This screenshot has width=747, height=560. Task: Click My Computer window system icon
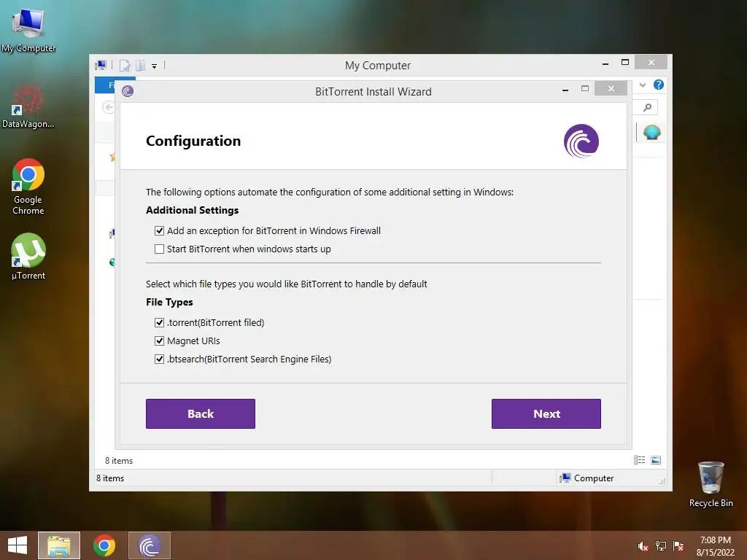point(101,65)
